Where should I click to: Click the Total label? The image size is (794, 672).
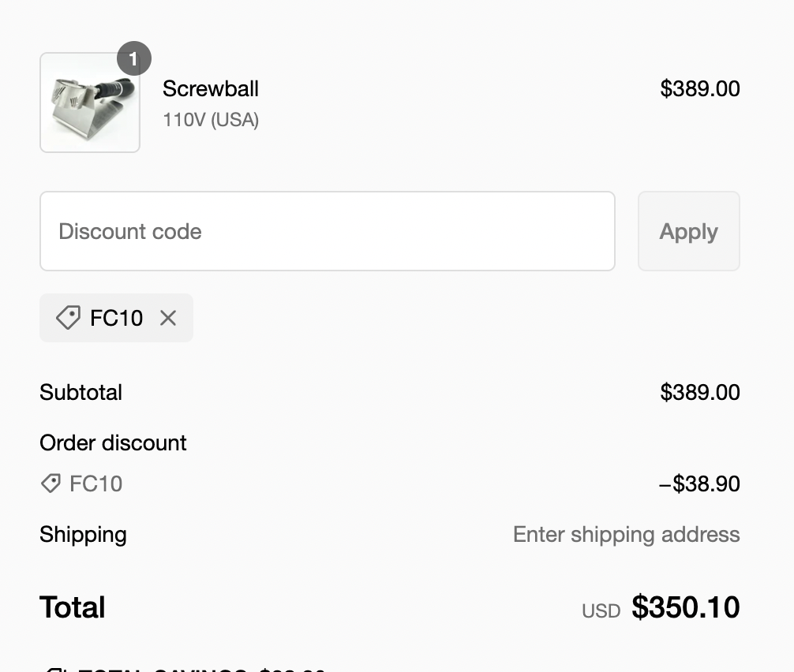tap(72, 607)
